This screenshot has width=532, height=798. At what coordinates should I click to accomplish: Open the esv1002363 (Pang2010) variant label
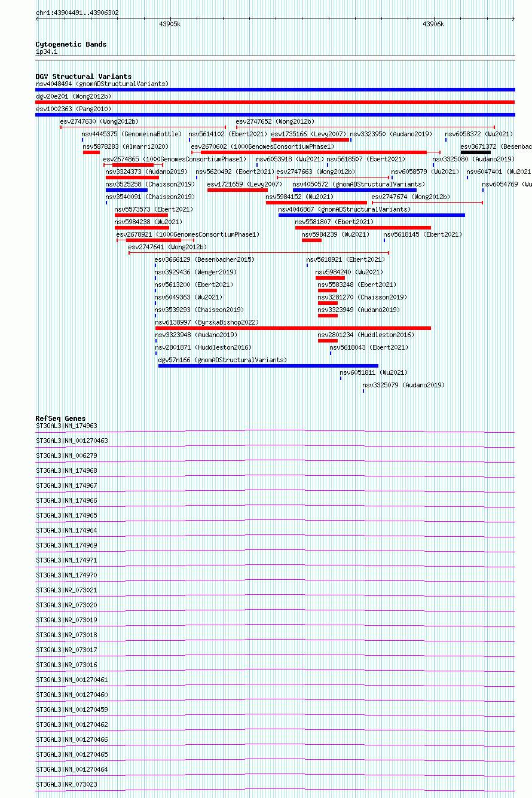74,109
